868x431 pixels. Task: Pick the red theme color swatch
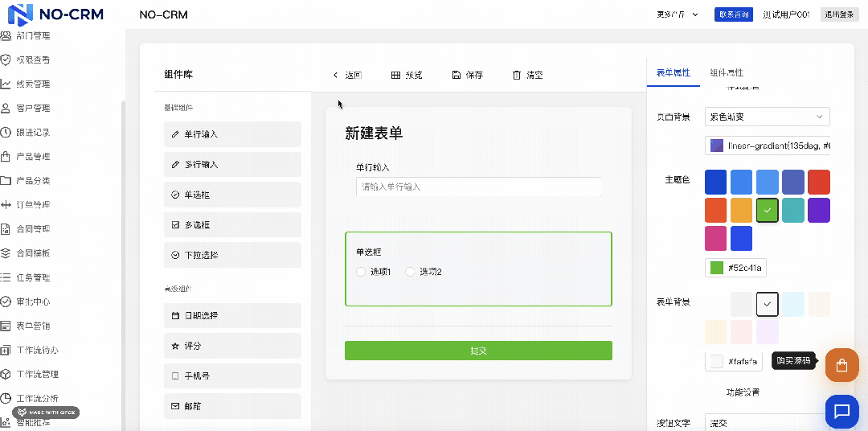pyautogui.click(x=819, y=183)
